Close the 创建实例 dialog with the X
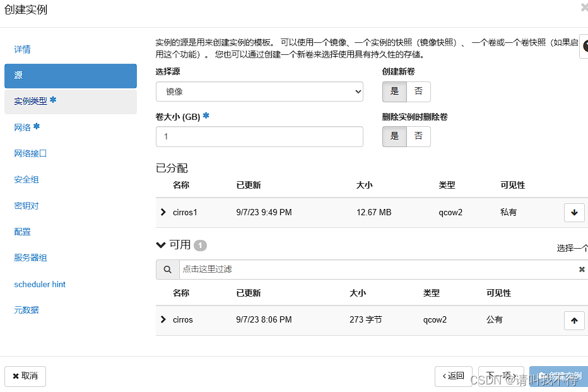The width and height of the screenshot is (588, 392). [x=584, y=8]
